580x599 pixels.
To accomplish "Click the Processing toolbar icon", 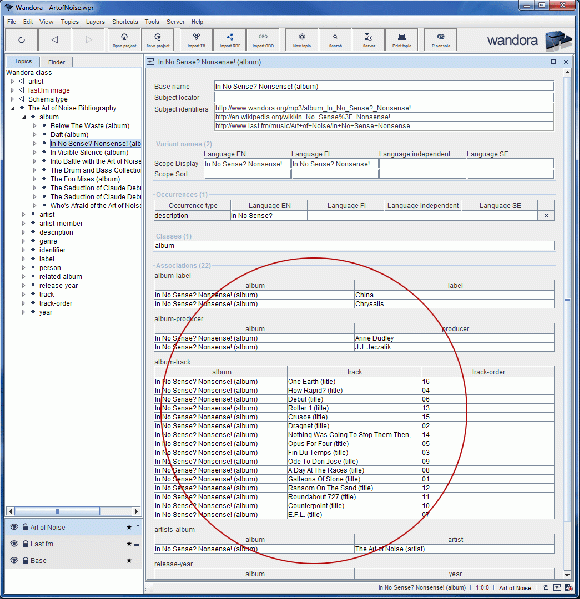I will (x=441, y=40).
